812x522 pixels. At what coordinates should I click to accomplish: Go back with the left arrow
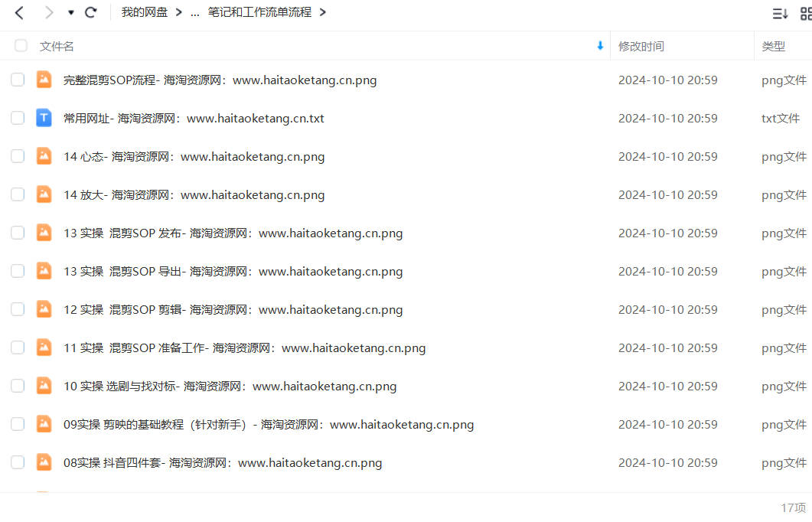point(19,12)
